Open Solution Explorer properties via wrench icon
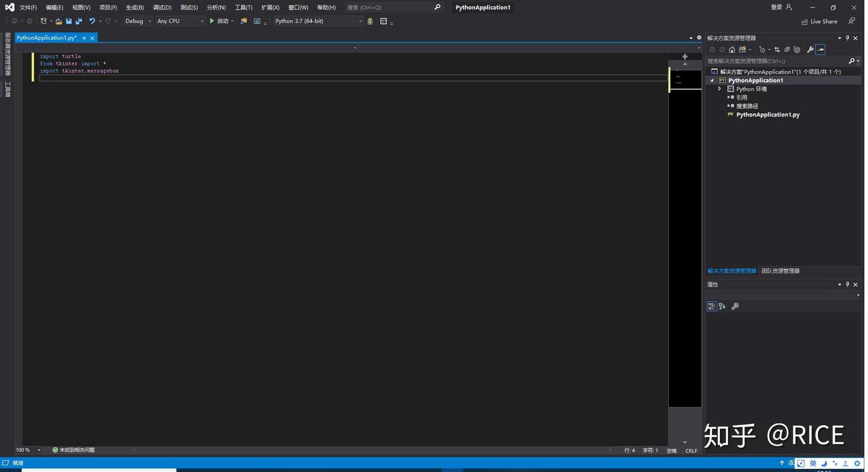This screenshot has height=472, width=868. pos(810,49)
